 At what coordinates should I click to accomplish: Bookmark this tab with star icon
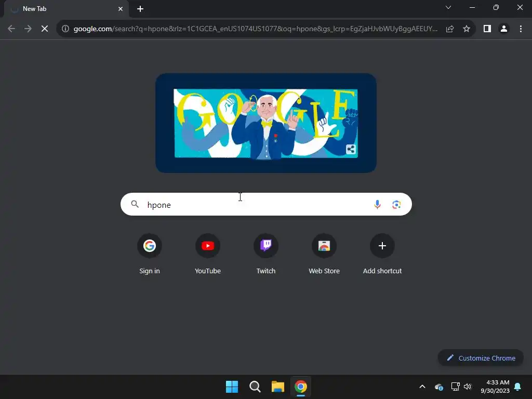click(467, 29)
